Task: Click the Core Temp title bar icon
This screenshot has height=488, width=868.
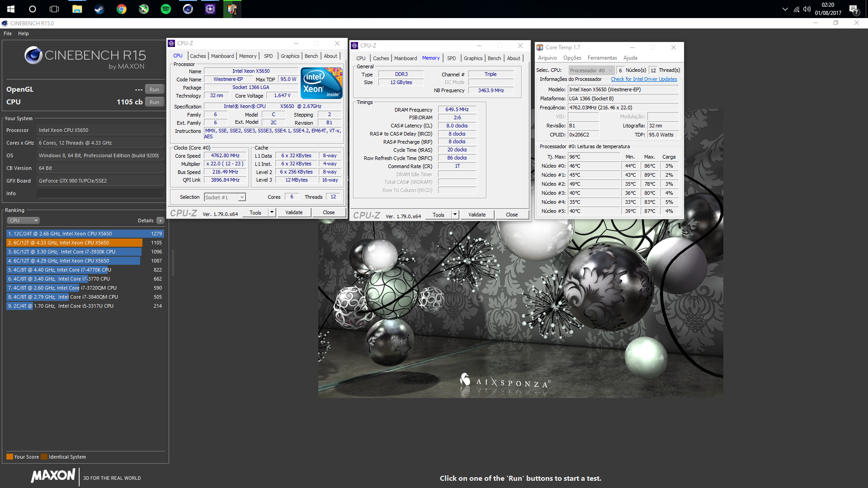Action: click(x=540, y=47)
